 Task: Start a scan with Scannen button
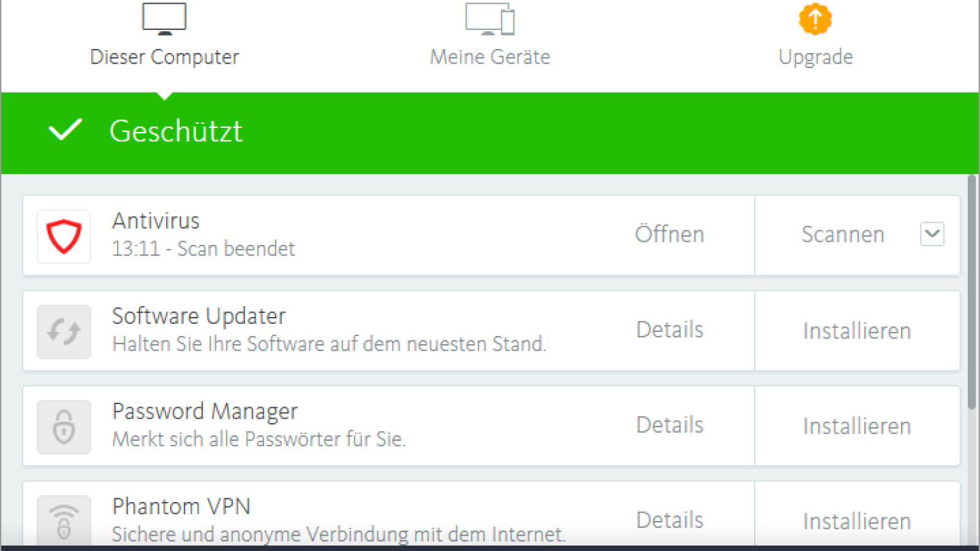click(x=843, y=234)
